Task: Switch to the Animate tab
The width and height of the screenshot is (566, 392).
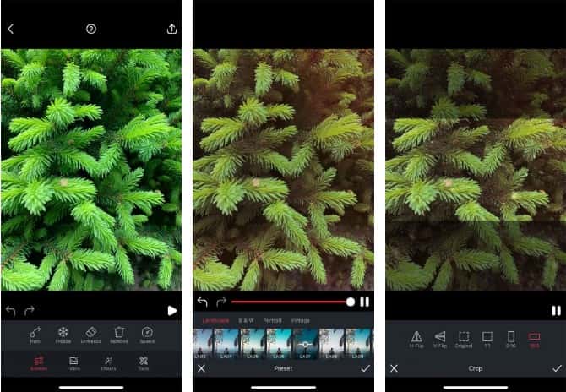Action: [x=39, y=363]
